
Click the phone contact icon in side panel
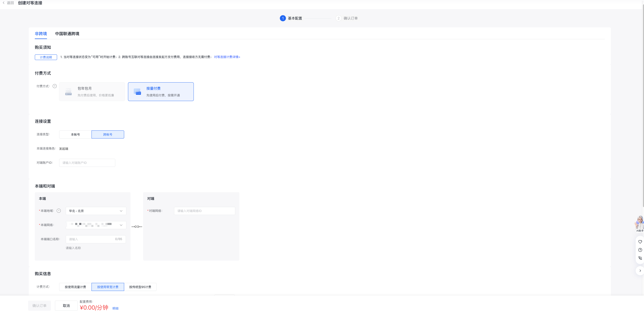click(x=640, y=258)
